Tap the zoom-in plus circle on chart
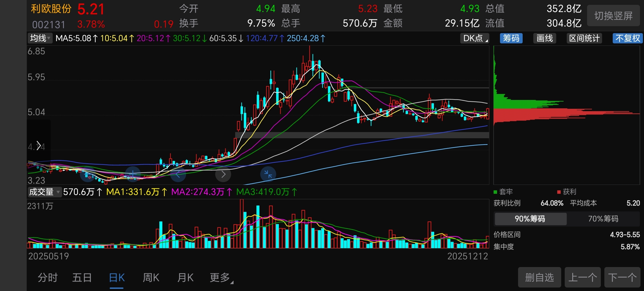The height and width of the screenshot is (291, 644). click(133, 175)
